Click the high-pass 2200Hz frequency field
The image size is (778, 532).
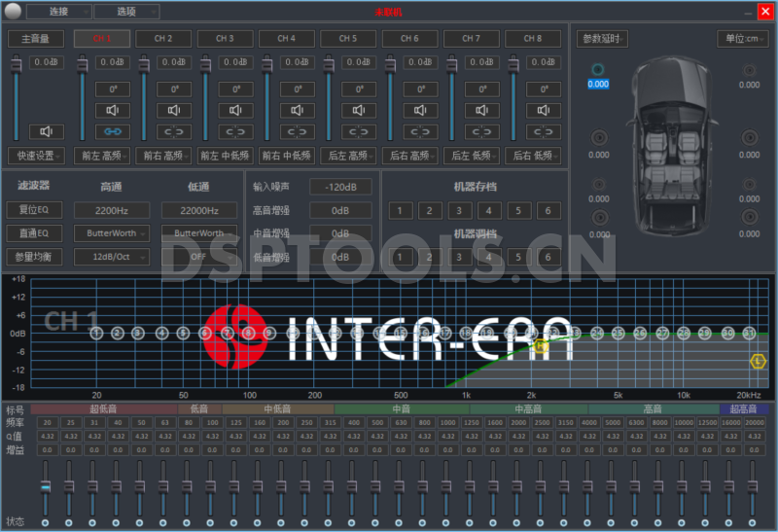coord(112,210)
